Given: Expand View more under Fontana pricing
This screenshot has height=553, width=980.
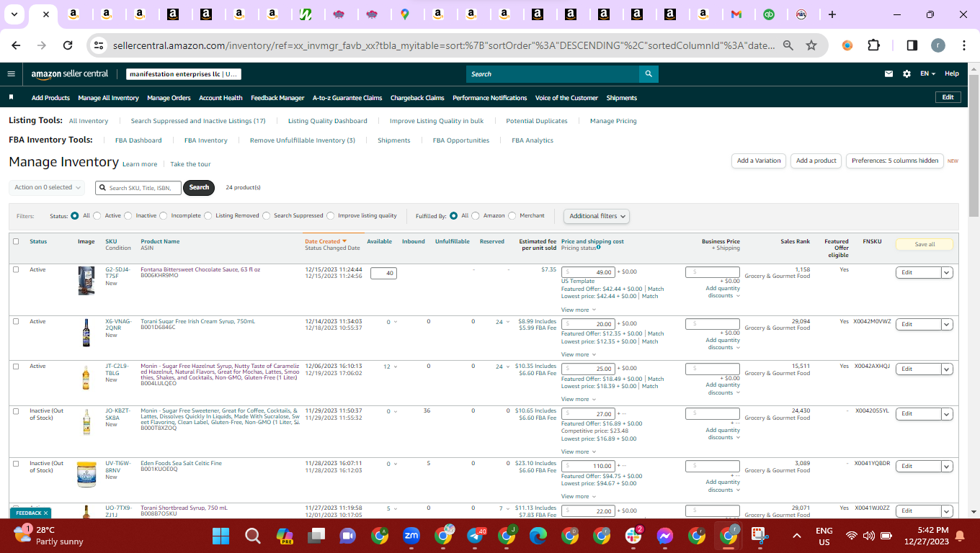Looking at the screenshot, I should (579, 310).
